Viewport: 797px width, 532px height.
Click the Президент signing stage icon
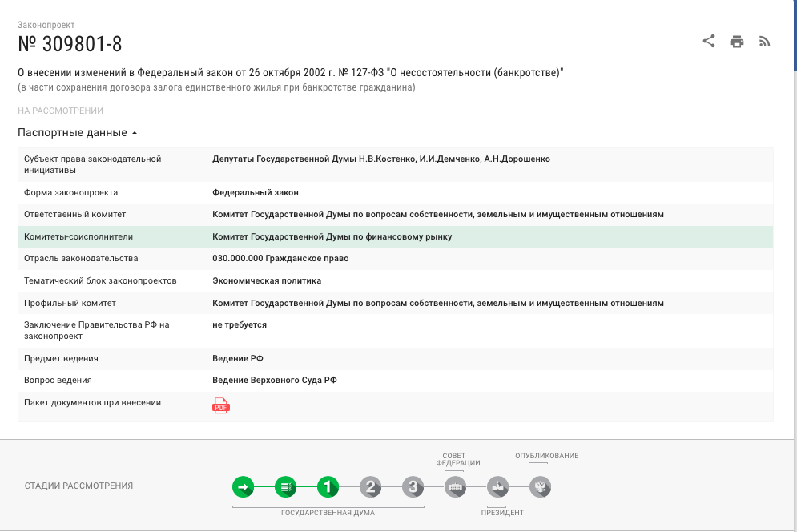click(497, 486)
